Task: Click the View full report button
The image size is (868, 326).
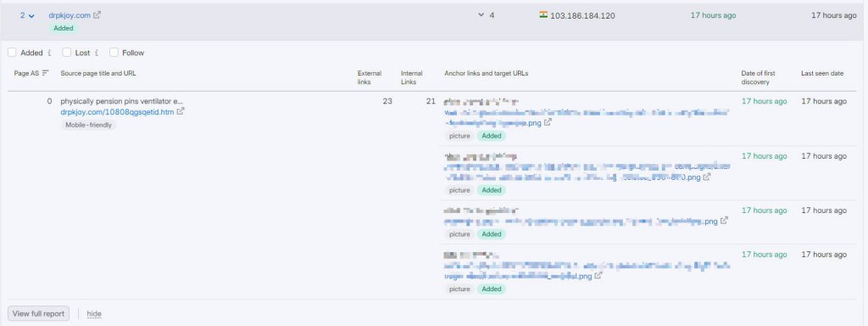Action: pos(39,313)
